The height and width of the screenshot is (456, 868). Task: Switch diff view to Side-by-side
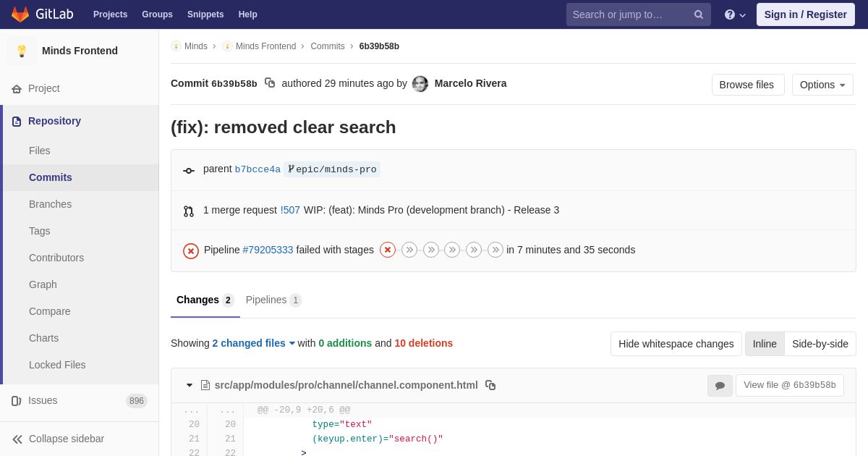820,344
